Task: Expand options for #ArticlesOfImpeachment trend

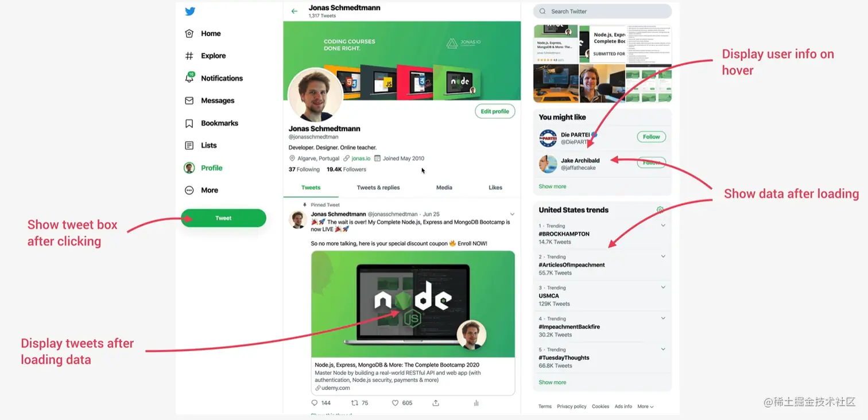Action: [x=663, y=256]
